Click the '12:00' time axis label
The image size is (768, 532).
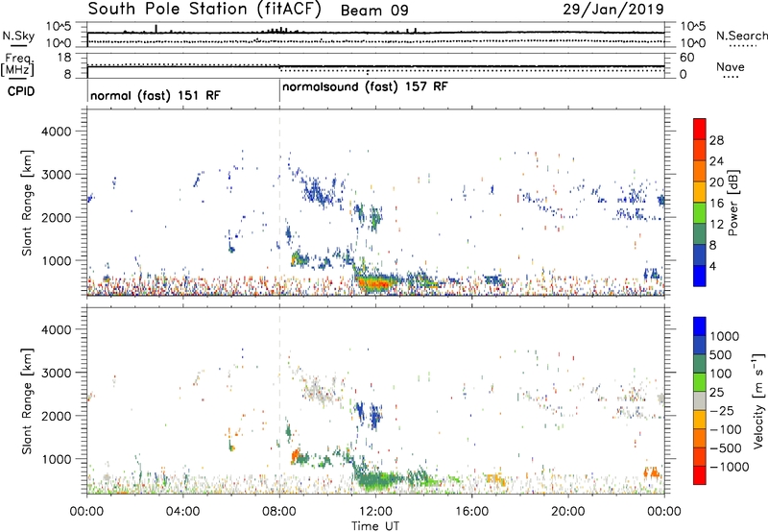pos(375,512)
